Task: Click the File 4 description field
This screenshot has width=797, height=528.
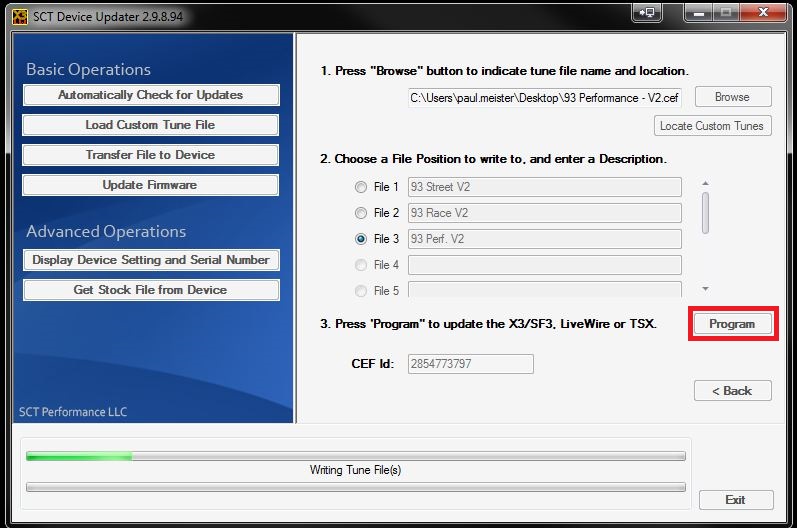Action: [544, 265]
